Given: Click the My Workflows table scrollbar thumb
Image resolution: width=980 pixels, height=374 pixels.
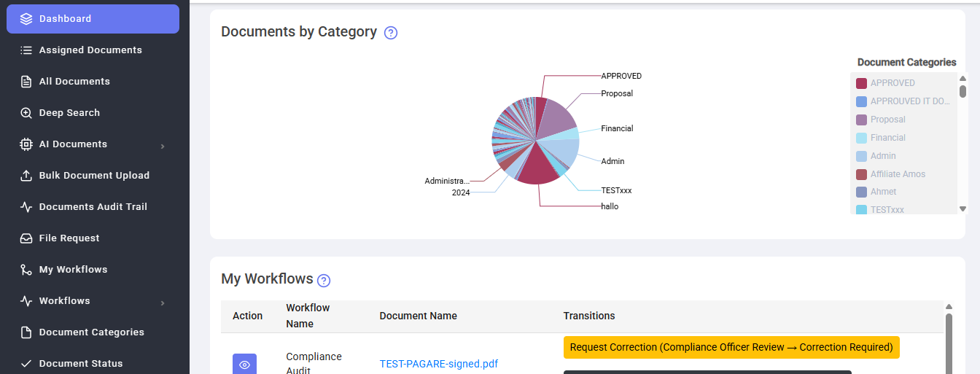Looking at the screenshot, I should [x=949, y=343].
